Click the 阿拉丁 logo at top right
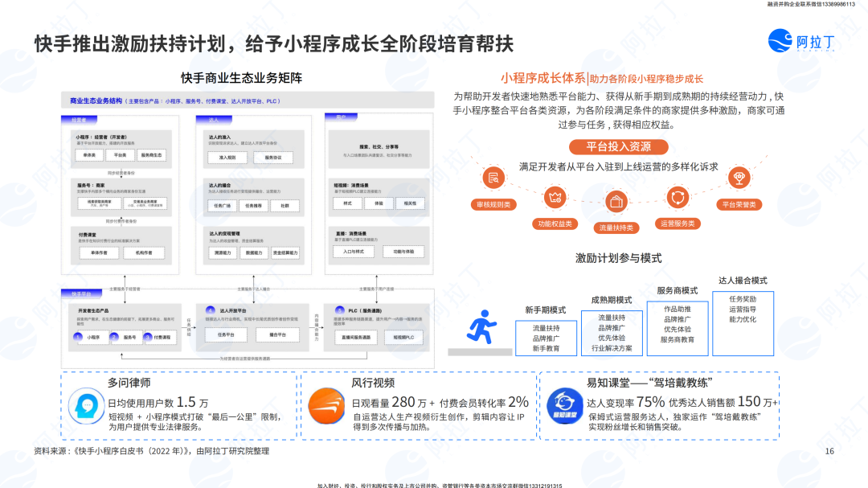868x488 pixels. pos(801,41)
